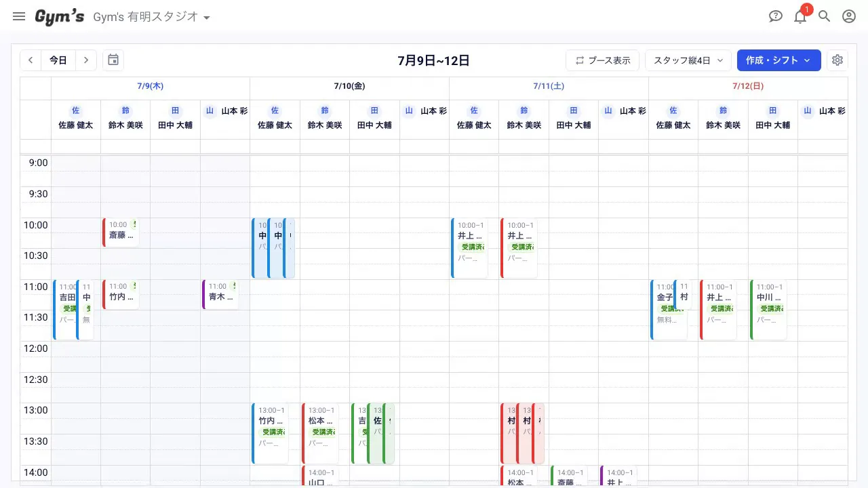This screenshot has width=868, height=488.
Task: Open calendar settings gear icon
Action: pyautogui.click(x=837, y=60)
